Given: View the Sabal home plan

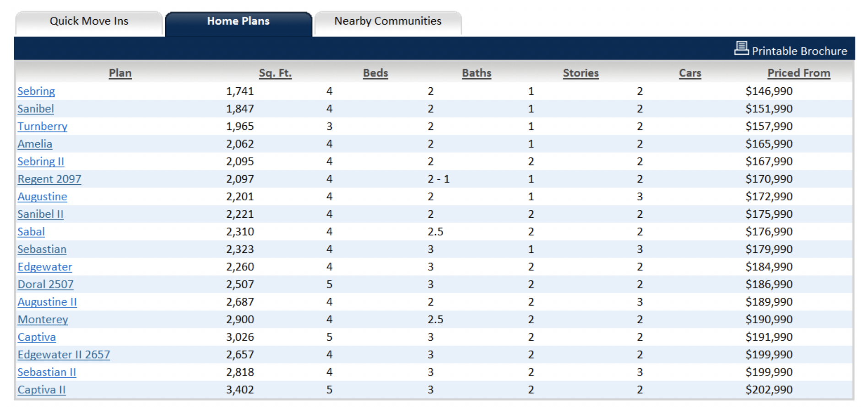Looking at the screenshot, I should coord(31,232).
